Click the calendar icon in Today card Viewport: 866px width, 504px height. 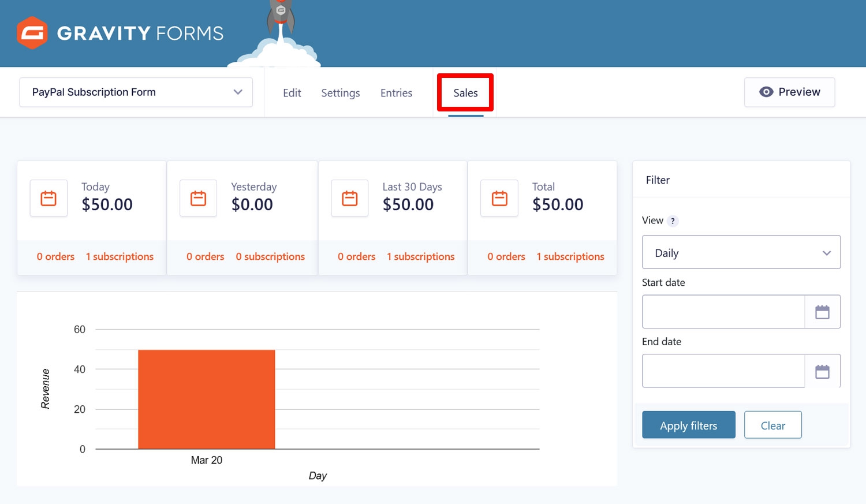pos(48,199)
